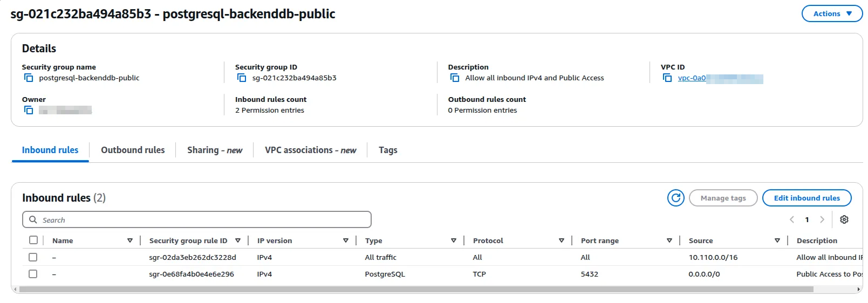Open the VPC ID link
This screenshot has height=303, width=868.
(x=692, y=78)
